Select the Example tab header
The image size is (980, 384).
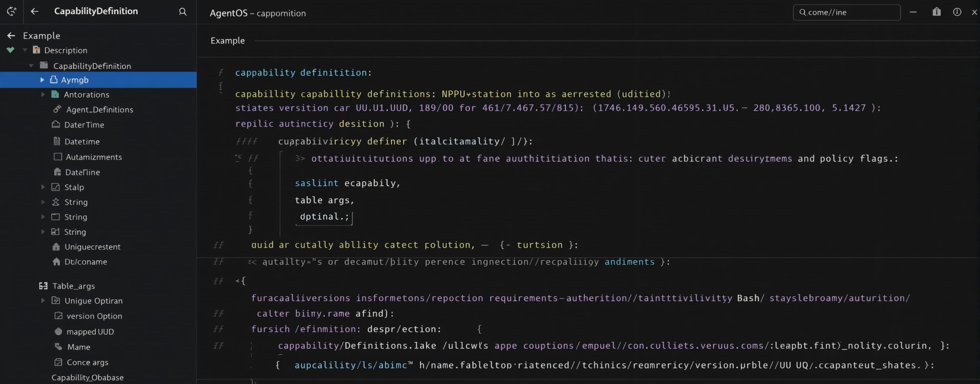pyautogui.click(x=228, y=41)
